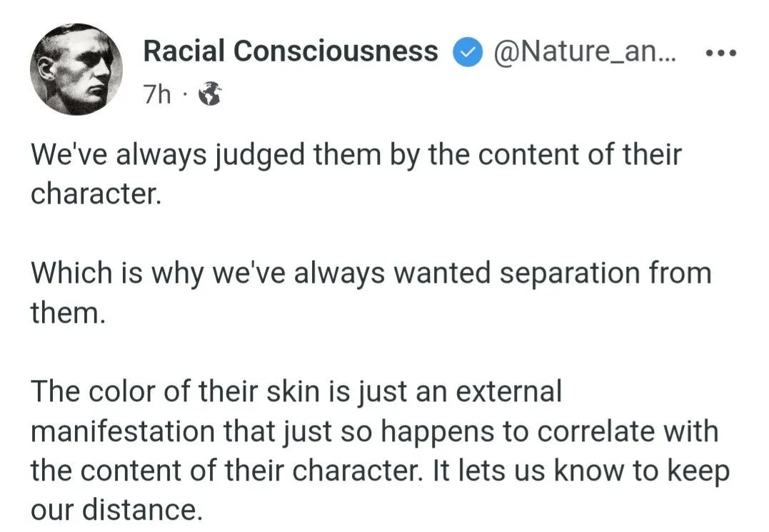Viewport: 769px width, 532px height.
Task: Click the word 'character.' ending the first paragraph
Action: tap(93, 195)
